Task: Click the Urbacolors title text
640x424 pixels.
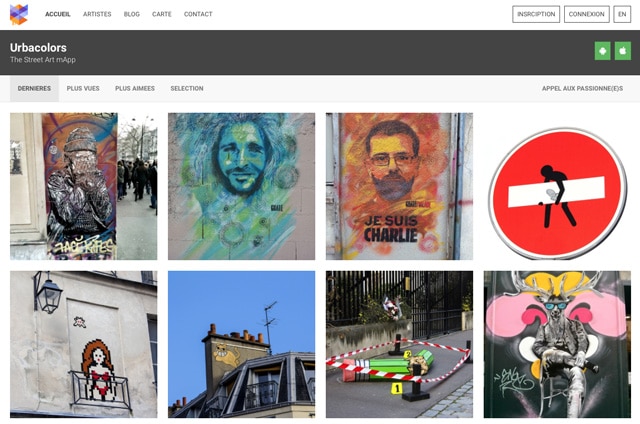Action: click(38, 48)
